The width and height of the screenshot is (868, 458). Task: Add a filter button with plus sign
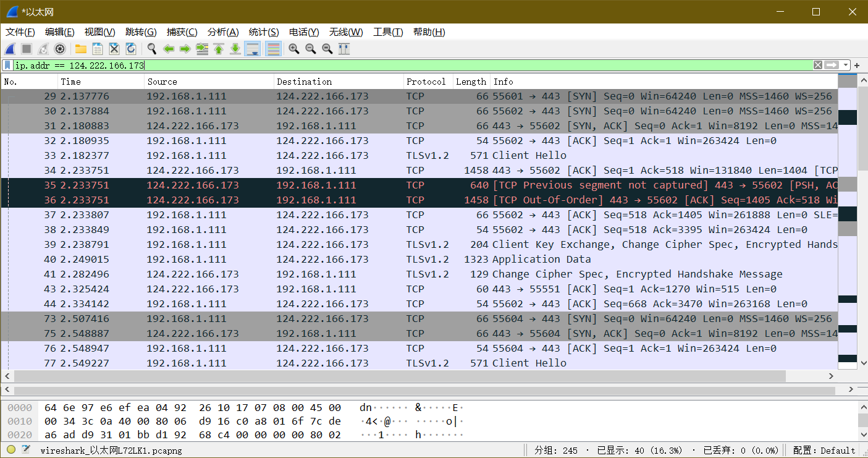857,65
